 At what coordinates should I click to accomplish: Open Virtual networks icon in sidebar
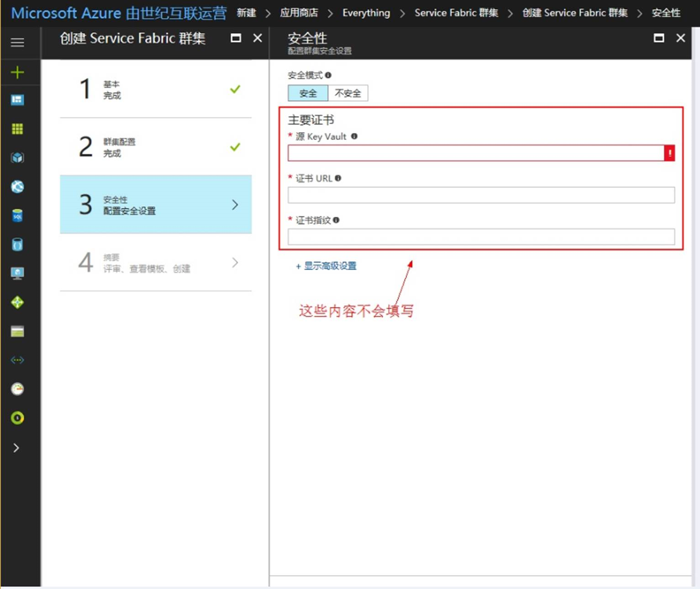coord(17,360)
